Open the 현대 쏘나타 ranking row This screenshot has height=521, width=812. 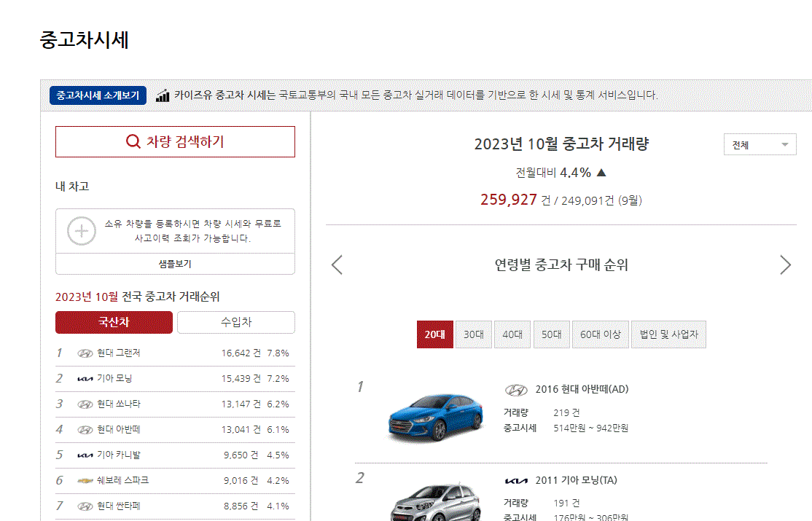(x=175, y=404)
